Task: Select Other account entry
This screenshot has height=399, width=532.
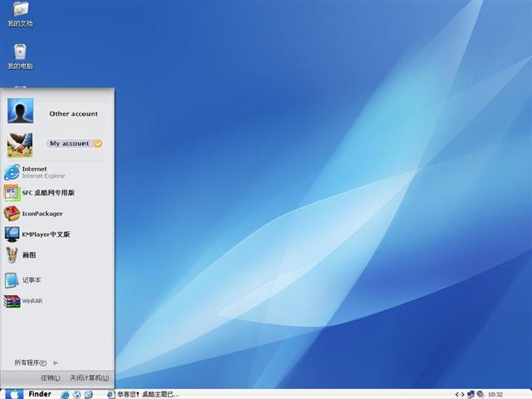Action: tap(73, 114)
